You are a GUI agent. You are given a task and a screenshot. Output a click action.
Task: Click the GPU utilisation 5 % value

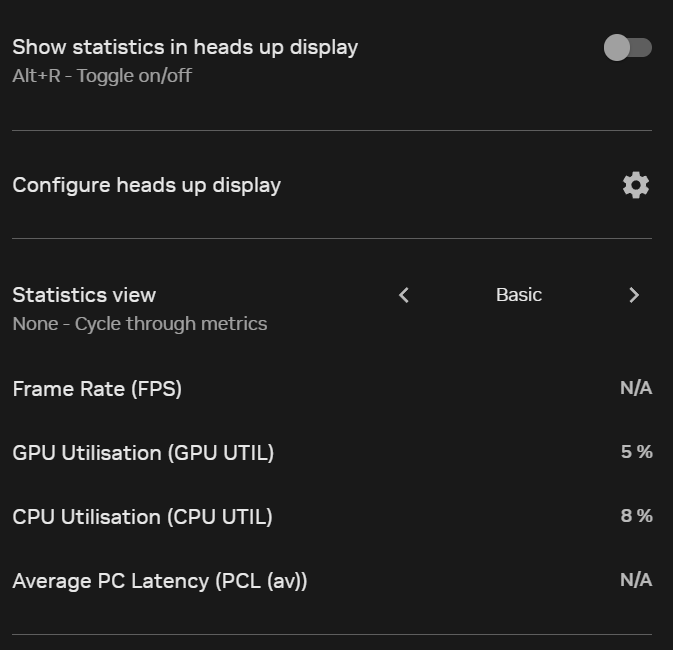coord(636,452)
